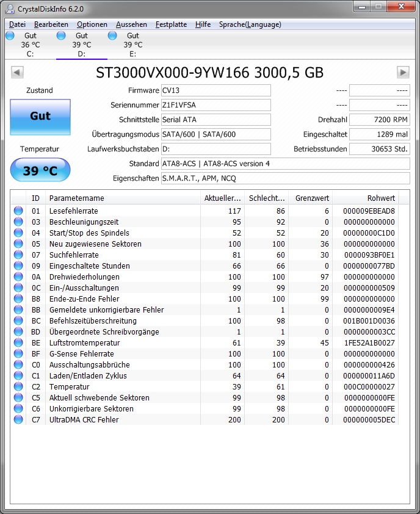Image resolution: width=420 pixels, height=514 pixels.
Task: Click the Standard field ATA8-ACS
Action: coord(286,164)
